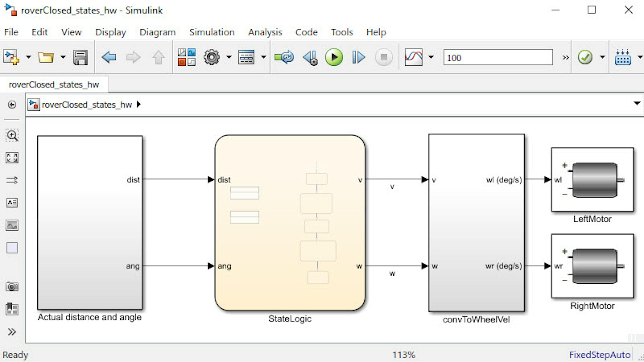Select the RightMotor block

pos(592,266)
